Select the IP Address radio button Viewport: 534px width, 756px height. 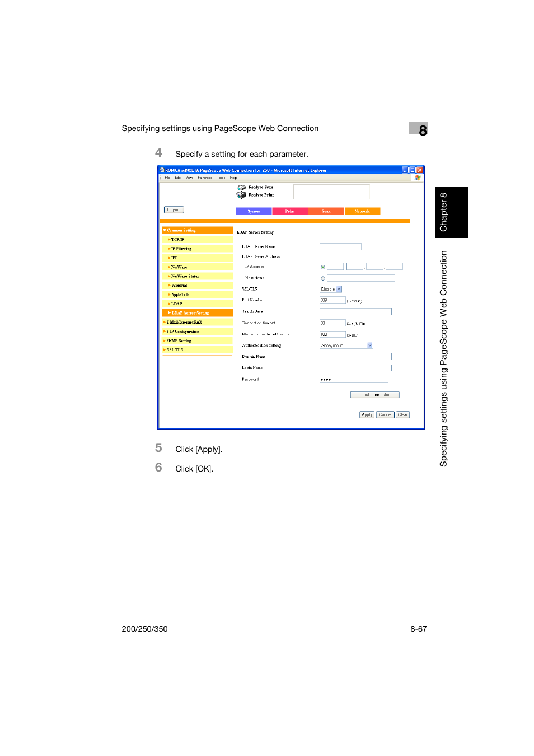pyautogui.click(x=323, y=267)
